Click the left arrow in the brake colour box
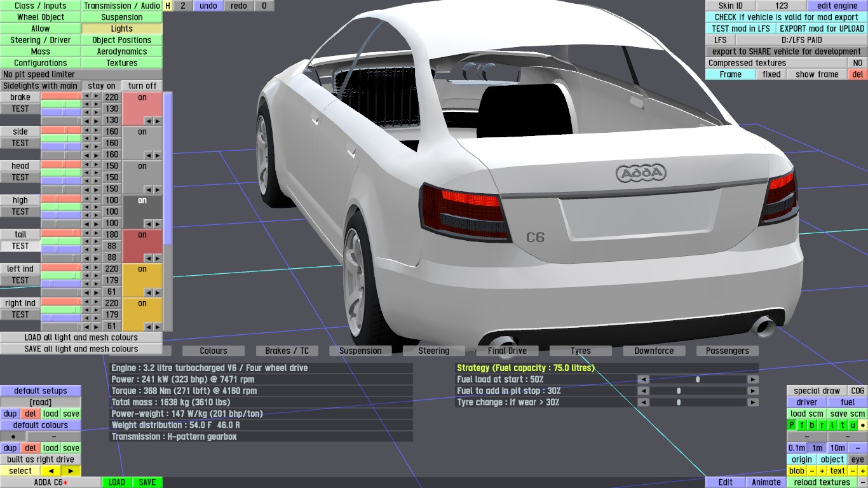The width and height of the screenshot is (868, 488). 148,120
